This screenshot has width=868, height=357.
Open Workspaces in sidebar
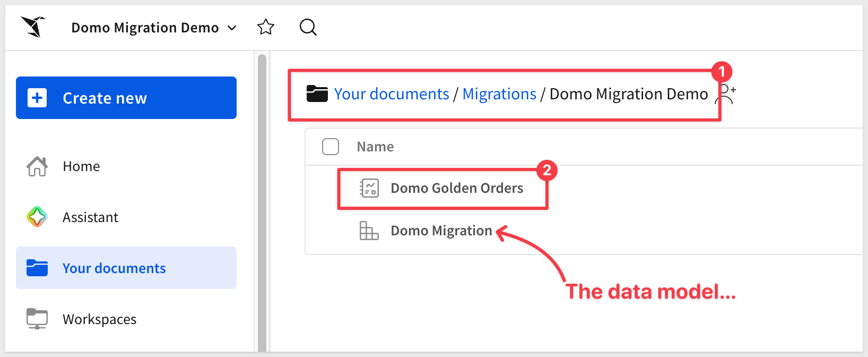pyautogui.click(x=126, y=319)
